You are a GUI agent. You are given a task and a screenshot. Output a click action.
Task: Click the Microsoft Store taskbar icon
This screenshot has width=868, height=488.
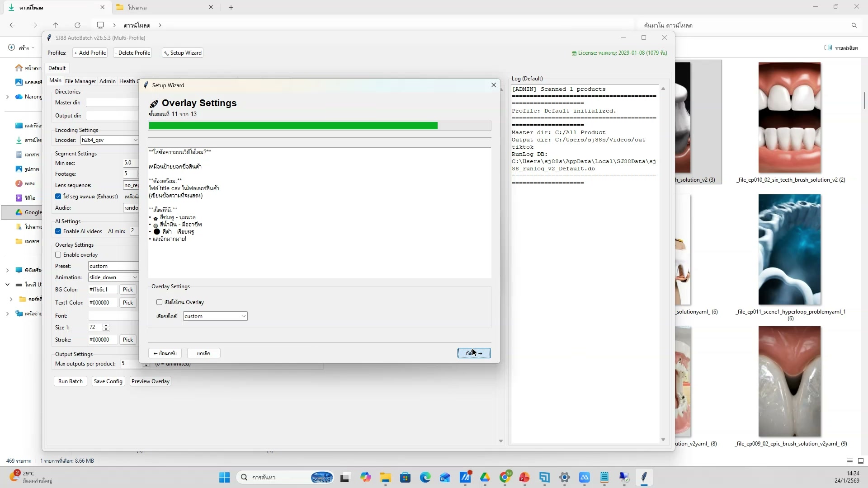pos(405,477)
